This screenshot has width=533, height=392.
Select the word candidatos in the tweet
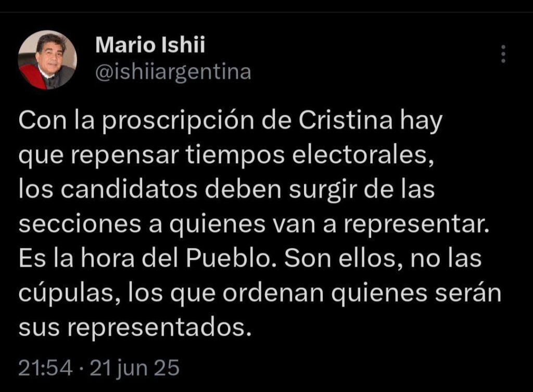tap(129, 189)
